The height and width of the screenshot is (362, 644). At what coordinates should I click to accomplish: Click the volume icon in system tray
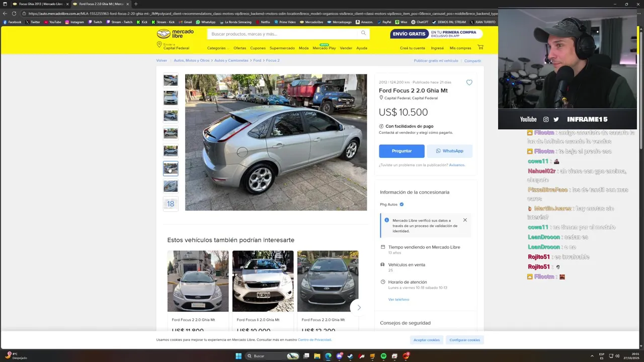click(618, 356)
